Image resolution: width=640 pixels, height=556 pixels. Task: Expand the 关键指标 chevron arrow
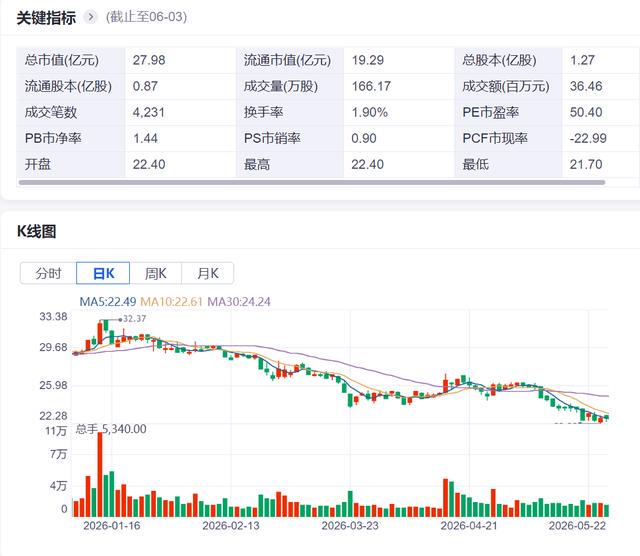coord(90,17)
